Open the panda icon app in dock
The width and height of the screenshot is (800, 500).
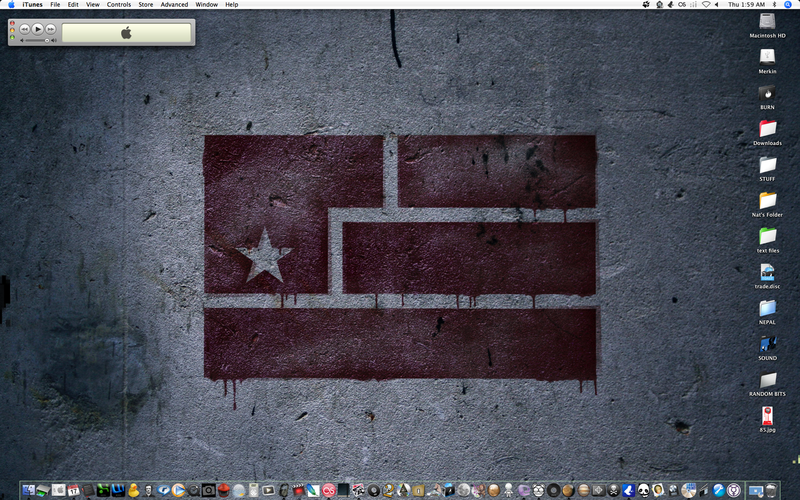(x=643, y=490)
